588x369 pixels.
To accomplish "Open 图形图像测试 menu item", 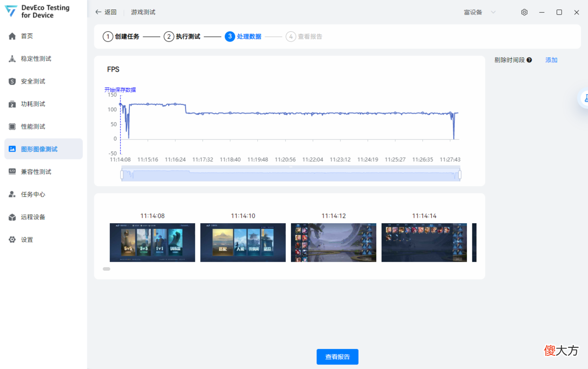I will tap(44, 149).
